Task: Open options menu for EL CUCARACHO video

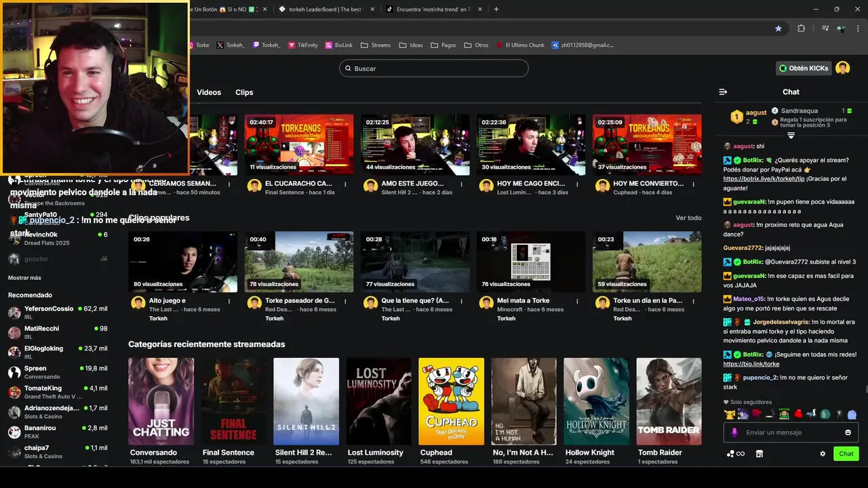Action: pos(345,184)
